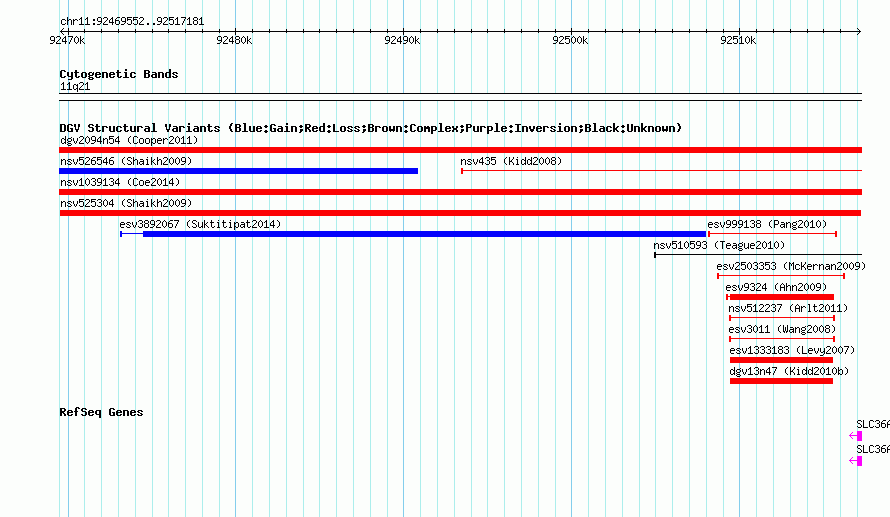Click the esv9324 (Ahn2009) red bar
This screenshot has width=890, height=517.
(780, 297)
